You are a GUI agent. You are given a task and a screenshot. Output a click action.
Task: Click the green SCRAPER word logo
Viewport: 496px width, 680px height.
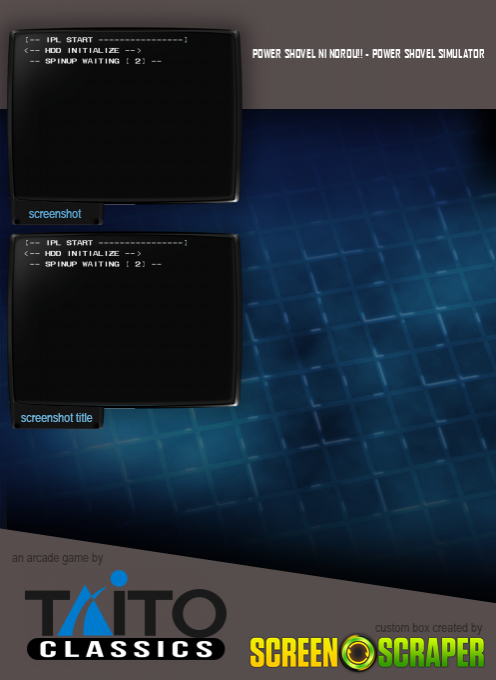pos(431,653)
